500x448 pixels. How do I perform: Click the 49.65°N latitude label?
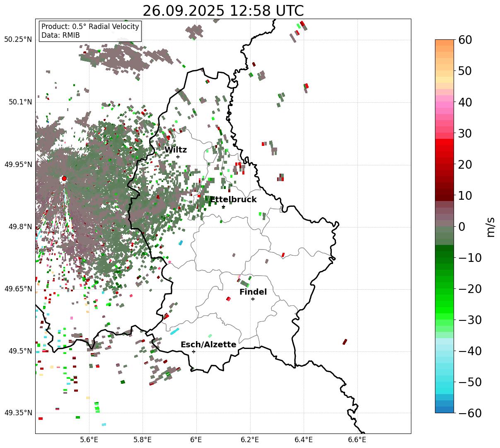[x=18, y=289]
